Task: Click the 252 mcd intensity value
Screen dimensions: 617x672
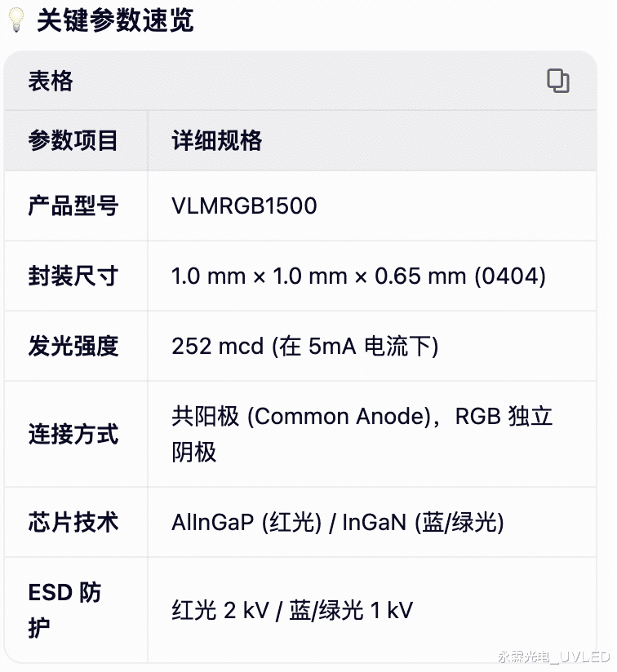Action: coord(217,347)
